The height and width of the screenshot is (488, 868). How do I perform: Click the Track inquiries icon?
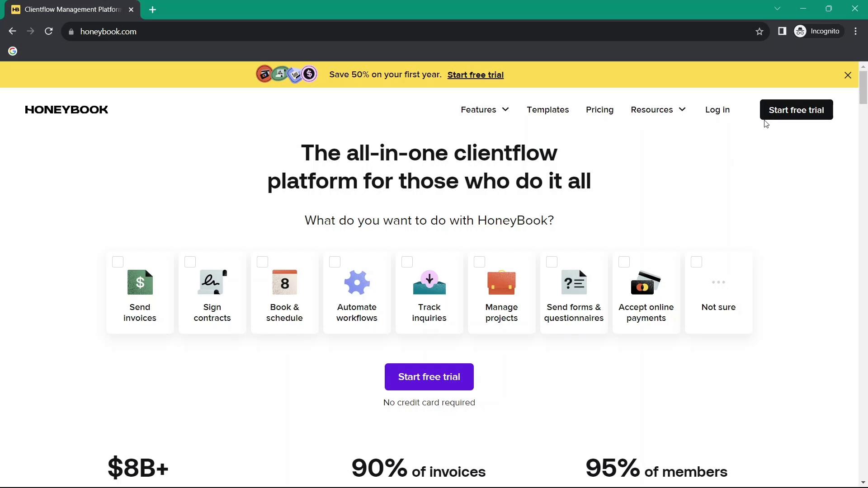tap(429, 282)
